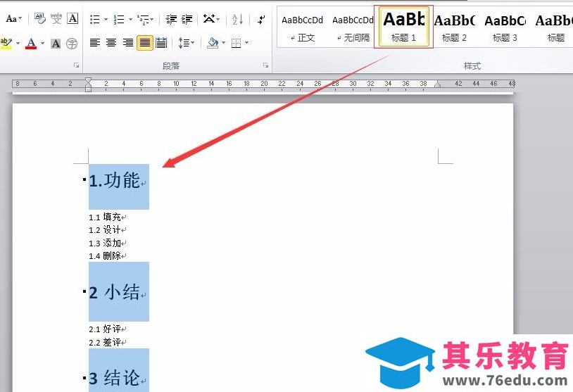Expand the Shading dropdown arrow
The image size is (573, 392).
tap(224, 43)
